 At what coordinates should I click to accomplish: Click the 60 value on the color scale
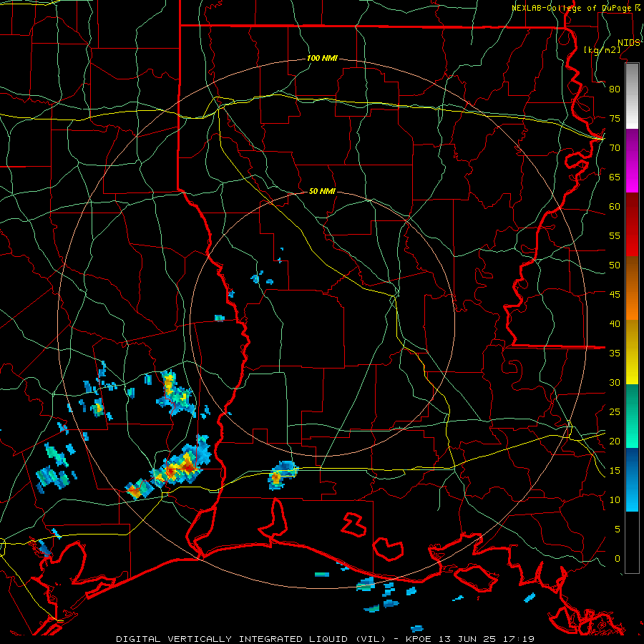[x=615, y=207]
